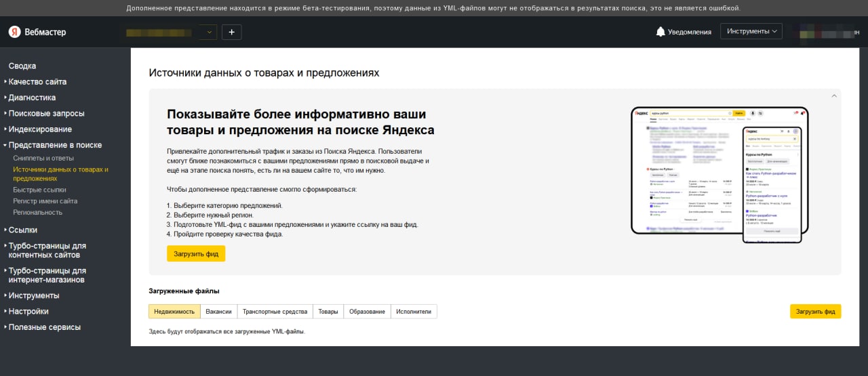The image size is (868, 376).
Task: Collapse the info banner with chevron
Action: click(834, 96)
